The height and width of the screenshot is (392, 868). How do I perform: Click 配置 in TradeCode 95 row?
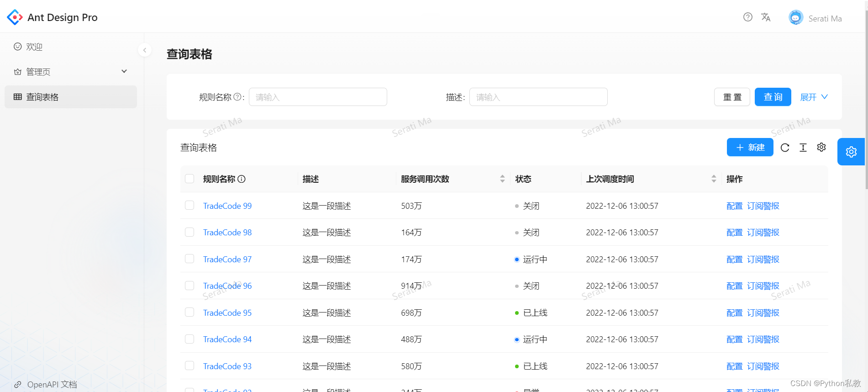click(x=735, y=313)
